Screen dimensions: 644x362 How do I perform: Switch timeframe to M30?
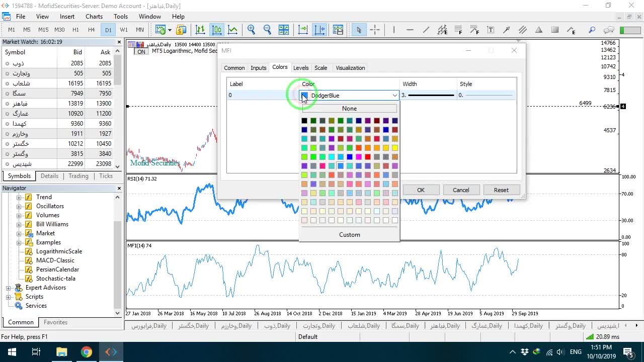pyautogui.click(x=59, y=30)
